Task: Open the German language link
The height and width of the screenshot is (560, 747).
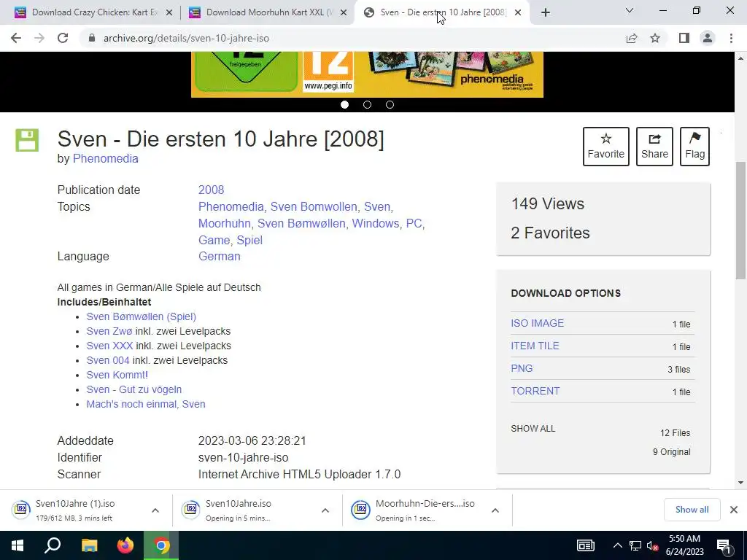Action: tap(219, 256)
